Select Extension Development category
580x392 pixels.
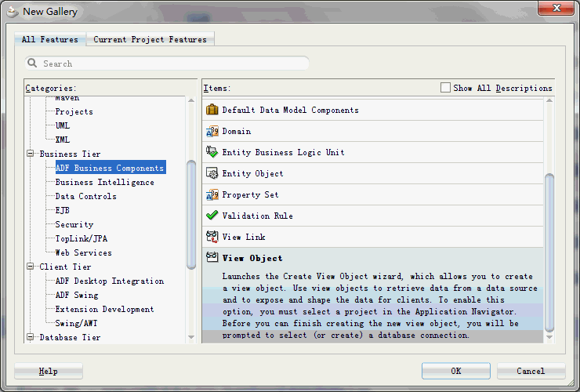(x=104, y=309)
